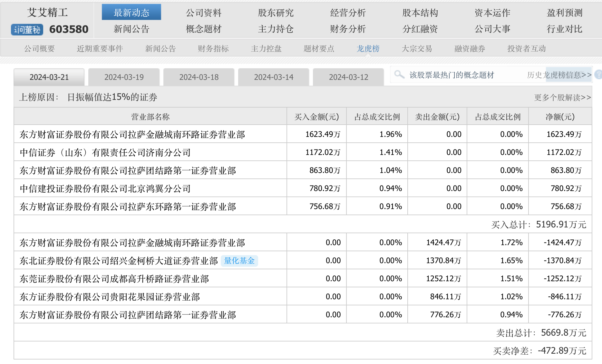Click buy ratio 1.96%
This screenshot has height=364, width=602.
point(391,134)
